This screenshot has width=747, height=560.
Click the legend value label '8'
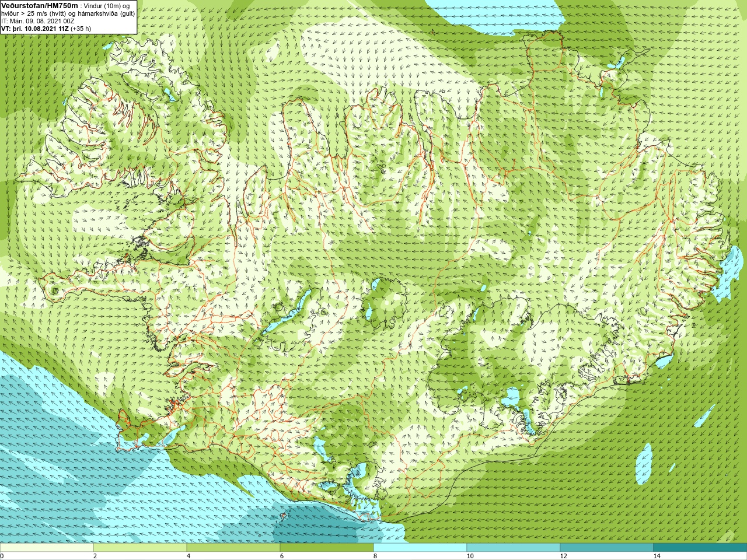pyautogui.click(x=375, y=556)
